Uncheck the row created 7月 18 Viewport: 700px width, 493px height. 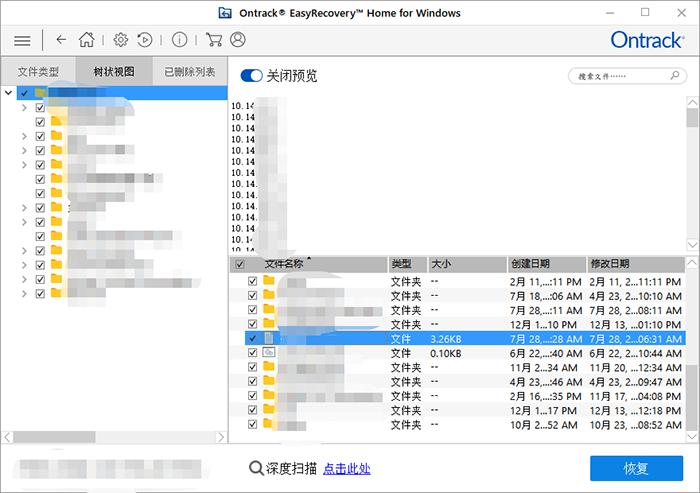point(252,295)
